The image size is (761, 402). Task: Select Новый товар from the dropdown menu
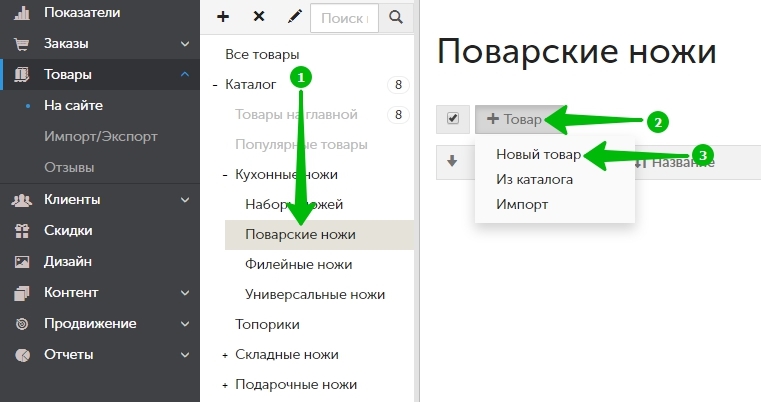click(x=538, y=155)
